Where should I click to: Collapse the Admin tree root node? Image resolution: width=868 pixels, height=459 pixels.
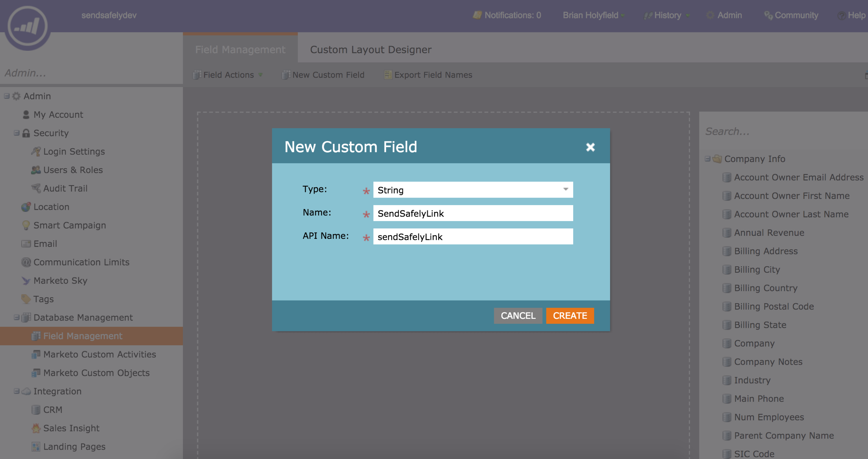coord(6,96)
